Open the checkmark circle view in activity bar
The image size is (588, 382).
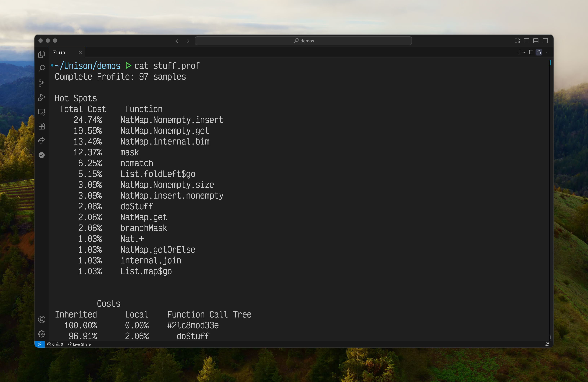tap(41, 155)
